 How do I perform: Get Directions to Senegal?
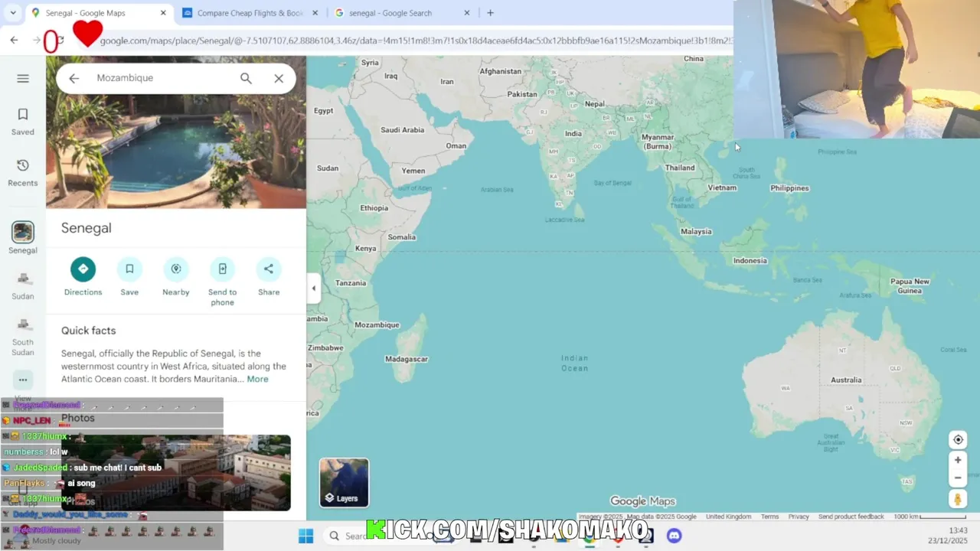pyautogui.click(x=83, y=277)
